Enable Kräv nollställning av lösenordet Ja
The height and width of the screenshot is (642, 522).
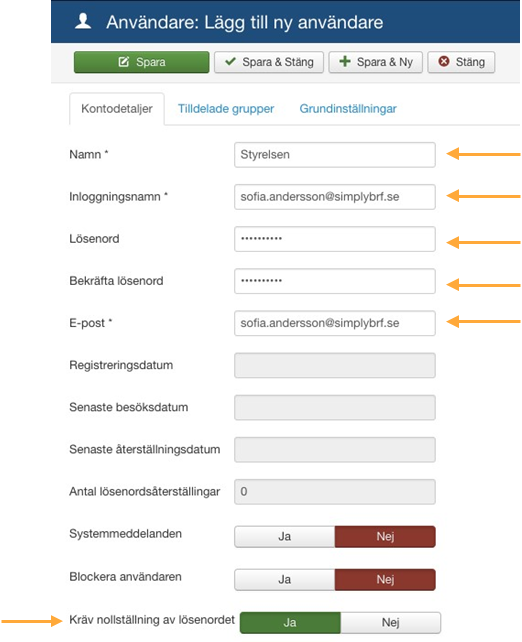pyautogui.click(x=290, y=622)
